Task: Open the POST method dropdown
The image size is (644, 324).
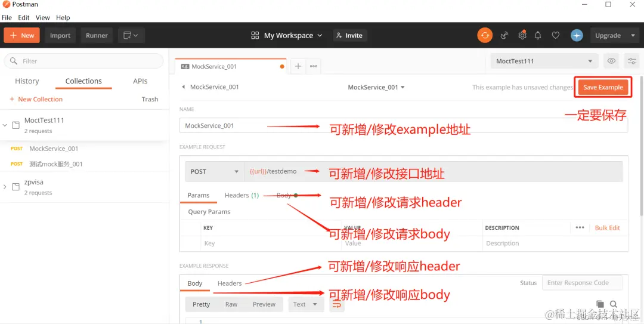Action: pos(215,171)
